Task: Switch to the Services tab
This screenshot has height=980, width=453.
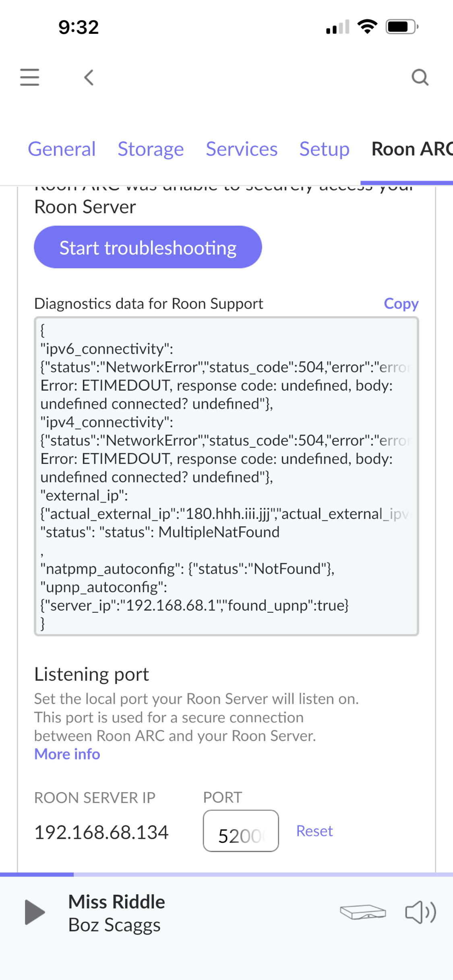Action: [242, 149]
